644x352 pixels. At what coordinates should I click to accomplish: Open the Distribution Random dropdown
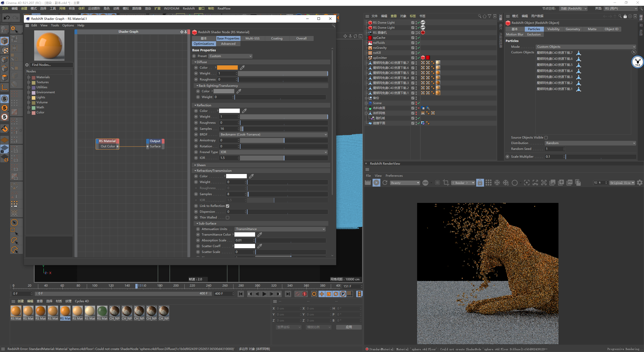coord(590,143)
